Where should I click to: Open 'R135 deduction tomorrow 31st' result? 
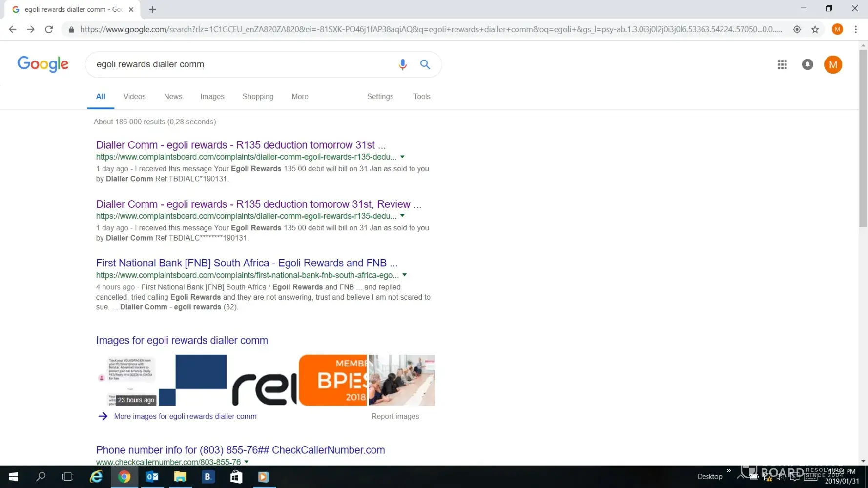241,145
